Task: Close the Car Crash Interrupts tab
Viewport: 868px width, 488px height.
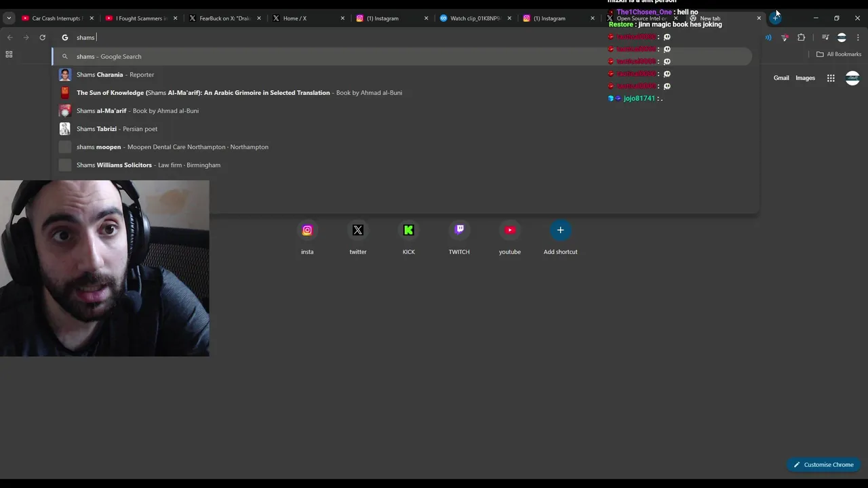Action: click(92, 18)
